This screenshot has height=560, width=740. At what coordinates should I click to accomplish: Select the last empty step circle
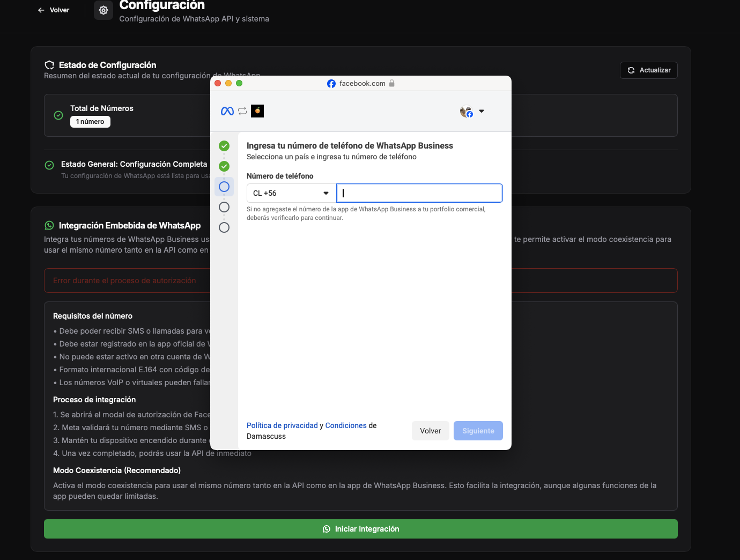pyautogui.click(x=224, y=227)
